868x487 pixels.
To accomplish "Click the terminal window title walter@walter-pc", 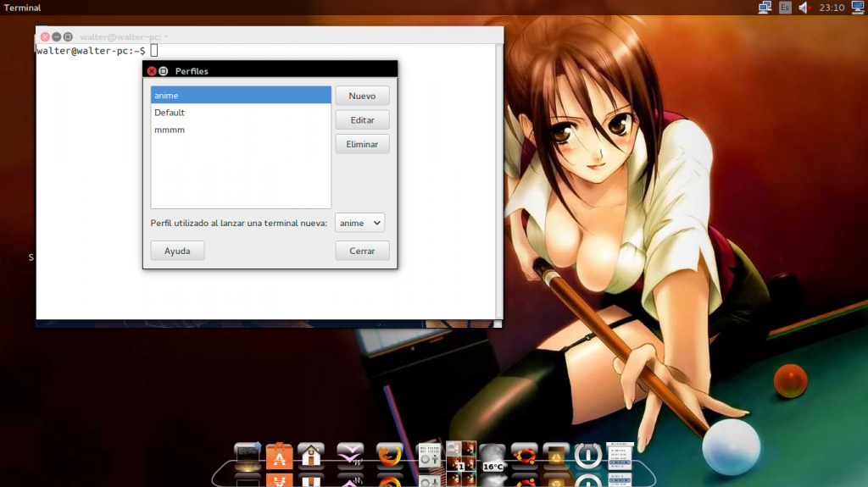I will coord(124,37).
